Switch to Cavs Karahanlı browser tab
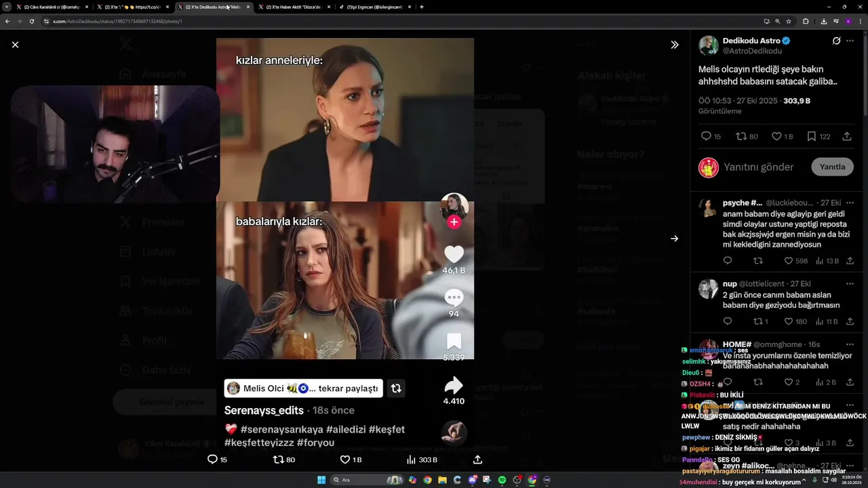Image resolution: width=868 pixels, height=488 pixels. pyautogui.click(x=53, y=7)
